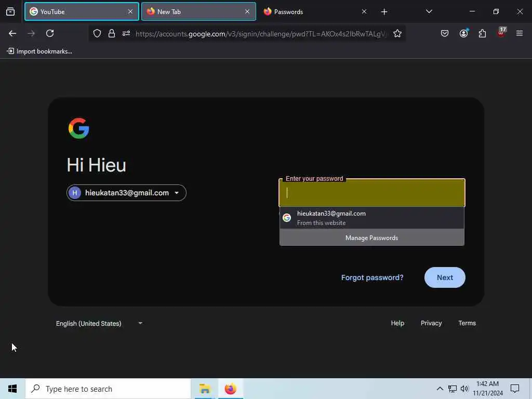Viewport: 532px width, 399px height.
Task: Click the Import bookmarks button
Action: (39, 51)
